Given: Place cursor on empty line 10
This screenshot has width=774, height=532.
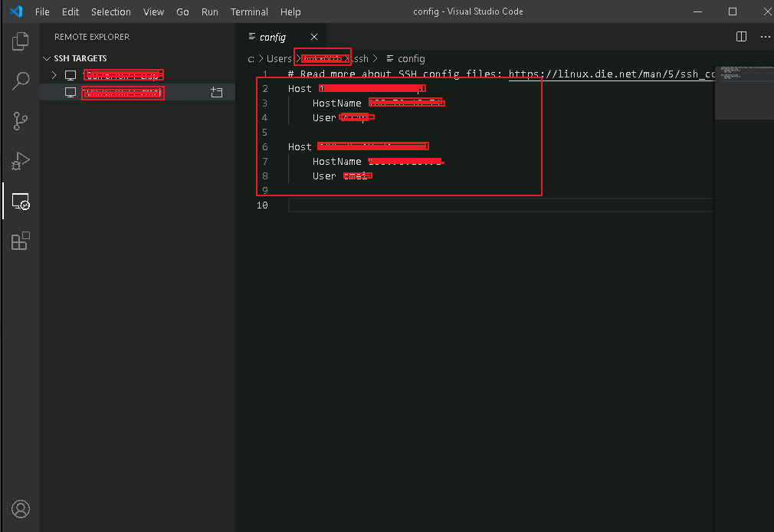Looking at the screenshot, I should 500,205.
